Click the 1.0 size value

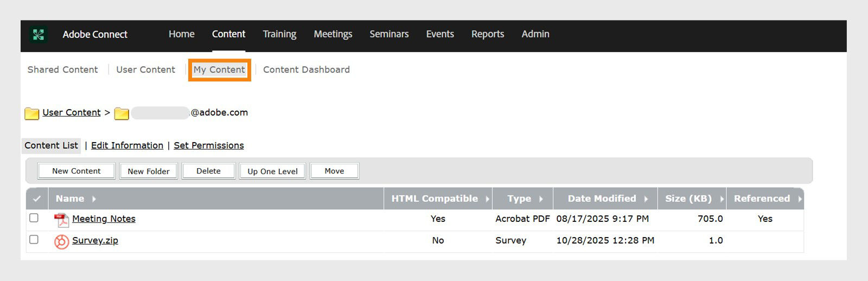[716, 240]
